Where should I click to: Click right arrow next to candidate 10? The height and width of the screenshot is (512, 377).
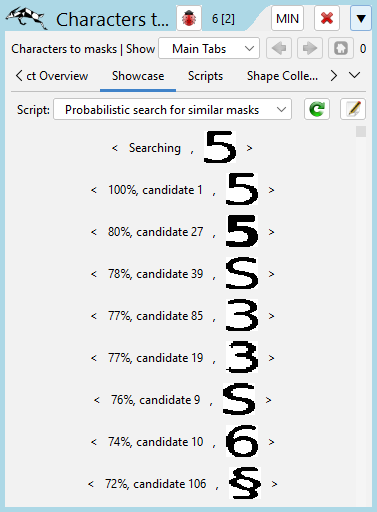click(x=271, y=442)
